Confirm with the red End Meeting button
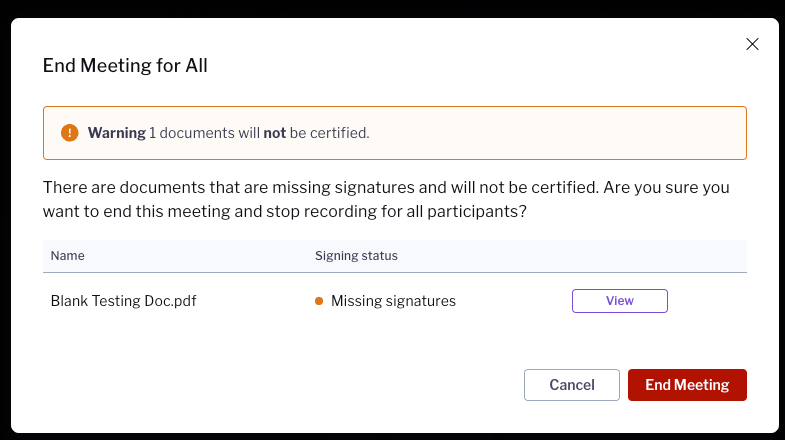The height and width of the screenshot is (440, 785). (687, 385)
